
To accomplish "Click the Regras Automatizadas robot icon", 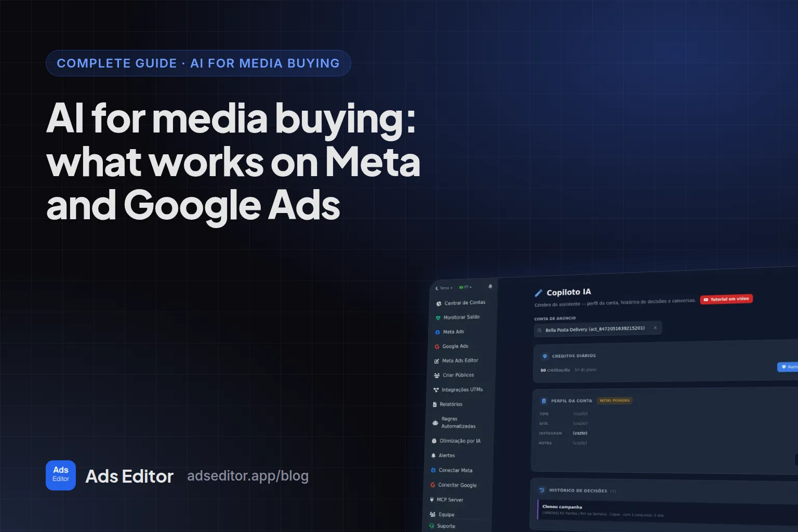I will (435, 423).
